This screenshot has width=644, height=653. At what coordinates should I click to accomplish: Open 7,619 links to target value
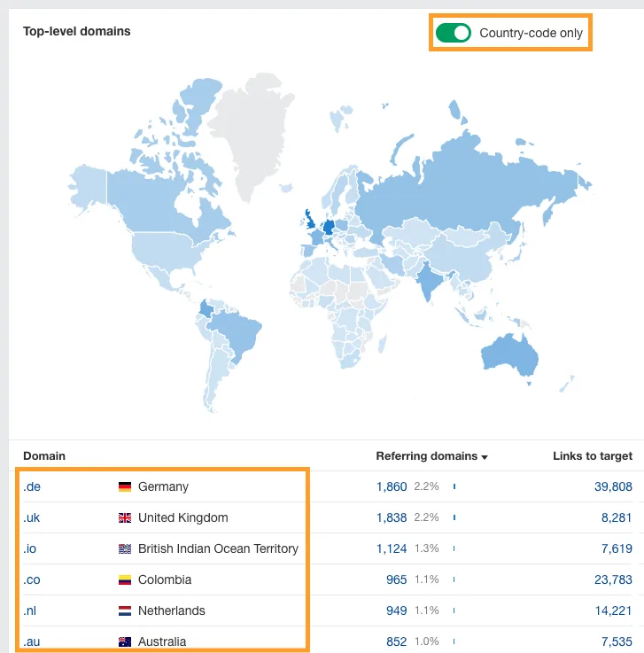point(617,548)
